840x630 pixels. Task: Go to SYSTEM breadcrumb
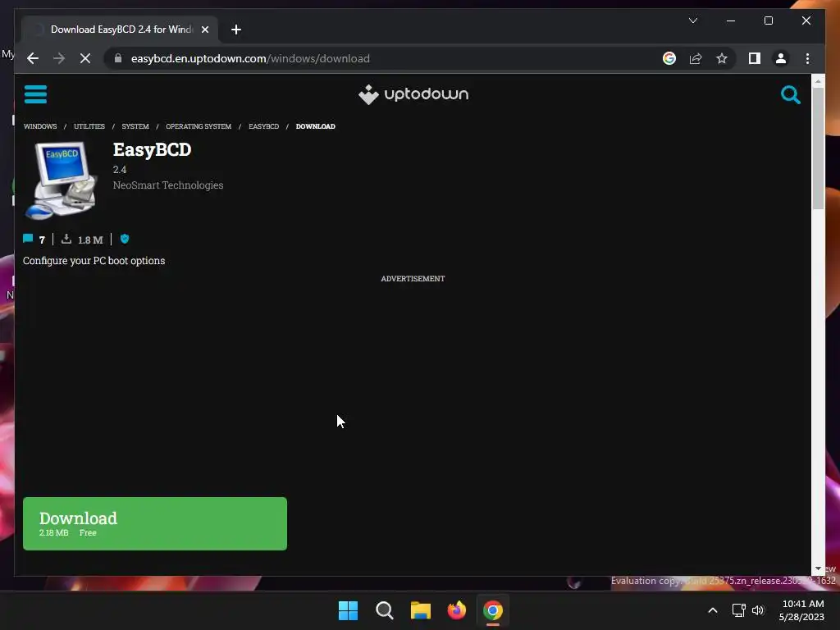(135, 126)
